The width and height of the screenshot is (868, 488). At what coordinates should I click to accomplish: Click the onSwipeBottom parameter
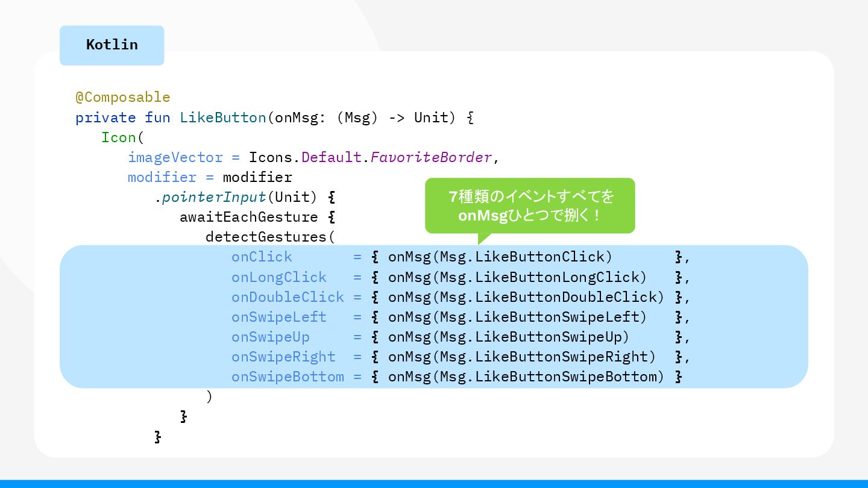(x=288, y=377)
